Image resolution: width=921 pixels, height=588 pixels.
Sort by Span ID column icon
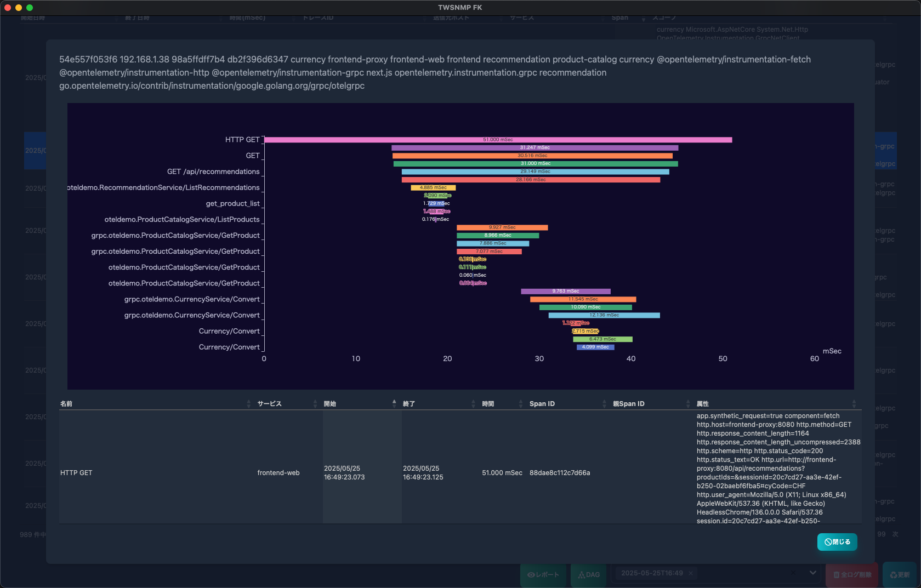click(604, 404)
